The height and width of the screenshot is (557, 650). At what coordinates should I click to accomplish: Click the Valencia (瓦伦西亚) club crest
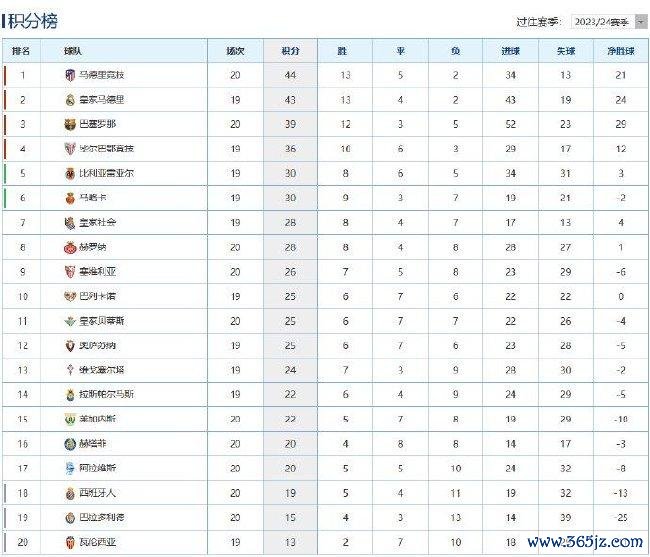pyautogui.click(x=70, y=542)
